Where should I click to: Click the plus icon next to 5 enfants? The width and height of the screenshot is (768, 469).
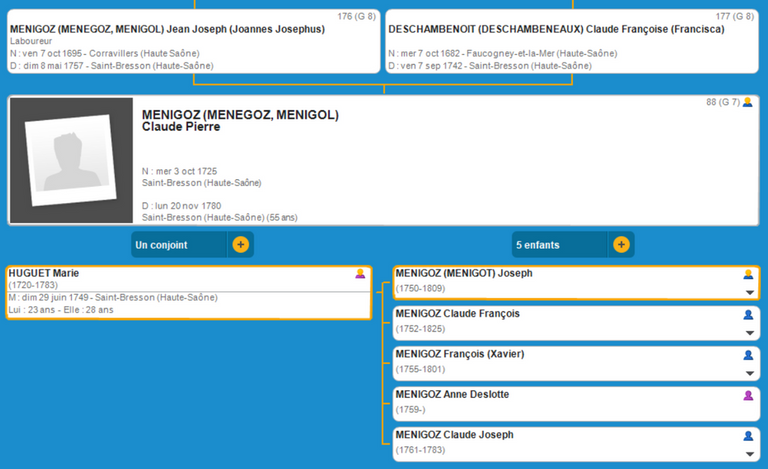point(621,244)
